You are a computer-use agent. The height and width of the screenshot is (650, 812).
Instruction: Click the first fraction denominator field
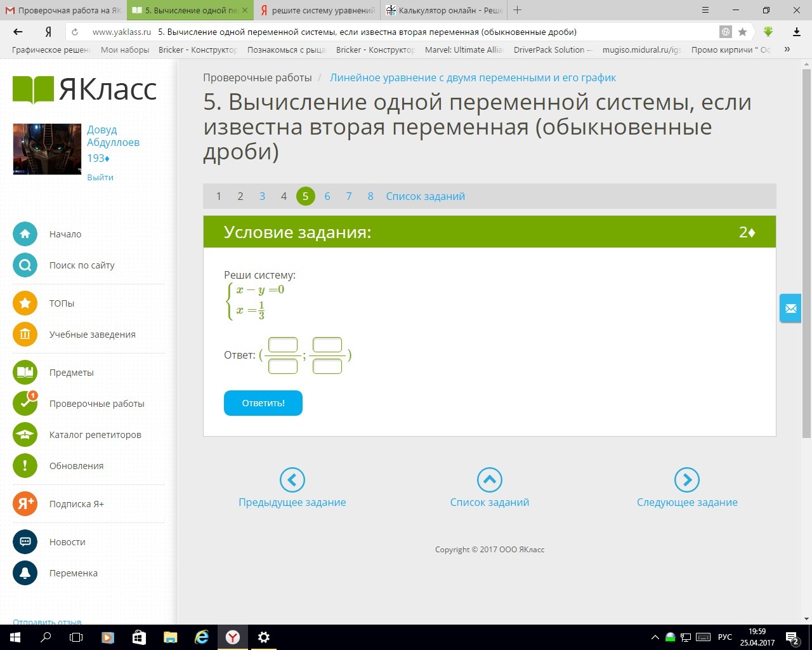tap(283, 366)
